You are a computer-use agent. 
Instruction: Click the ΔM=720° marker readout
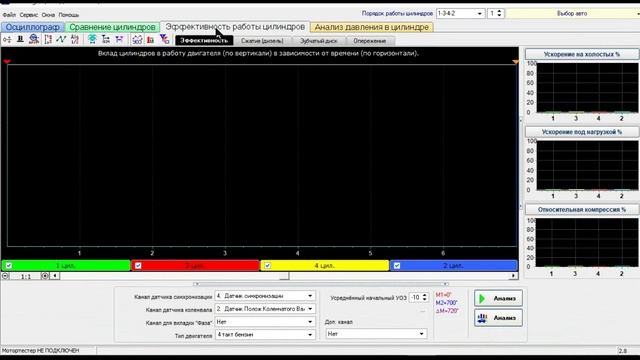pos(447,311)
